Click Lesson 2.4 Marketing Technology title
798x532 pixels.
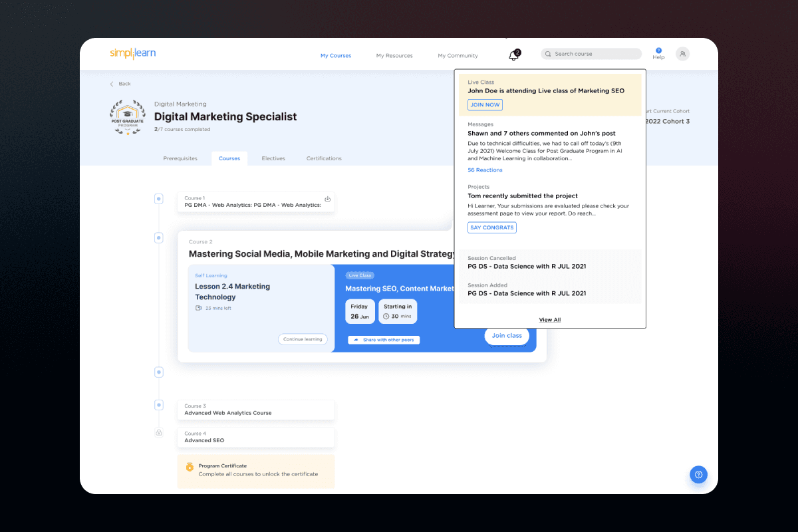tap(232, 292)
